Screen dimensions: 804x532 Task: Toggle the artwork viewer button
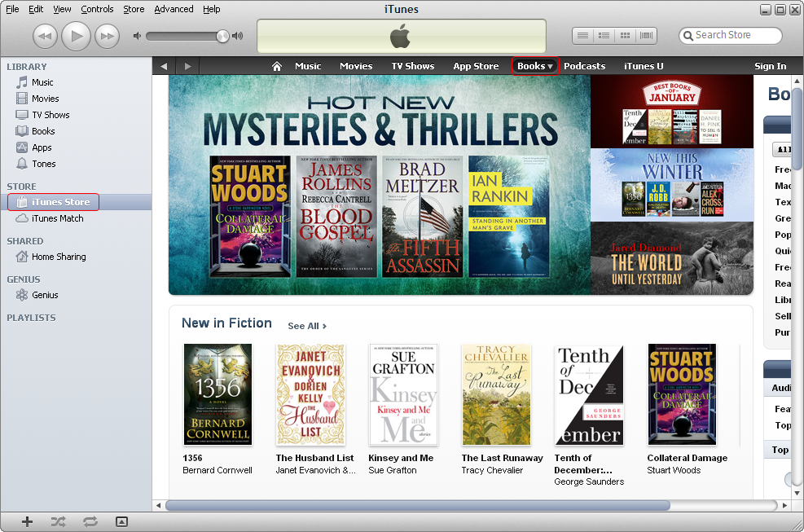pyautogui.click(x=121, y=521)
